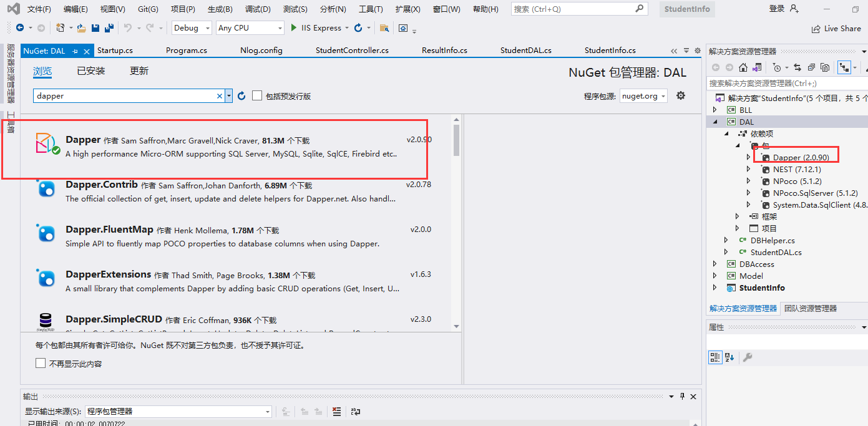Click Live Share in the top right
Screen dimensions: 868x426
[836, 28]
